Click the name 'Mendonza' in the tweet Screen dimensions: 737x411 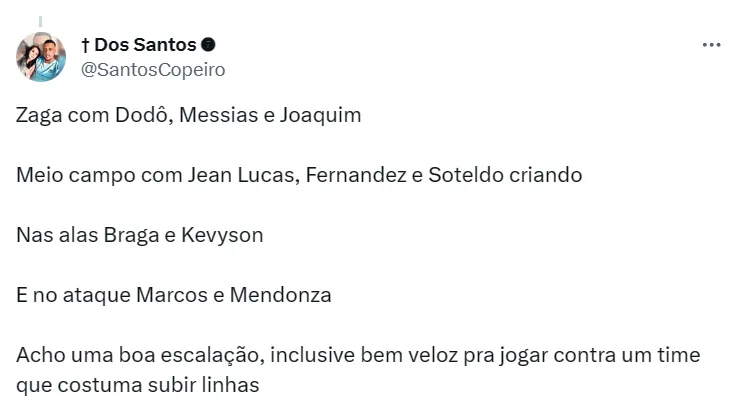click(280, 295)
